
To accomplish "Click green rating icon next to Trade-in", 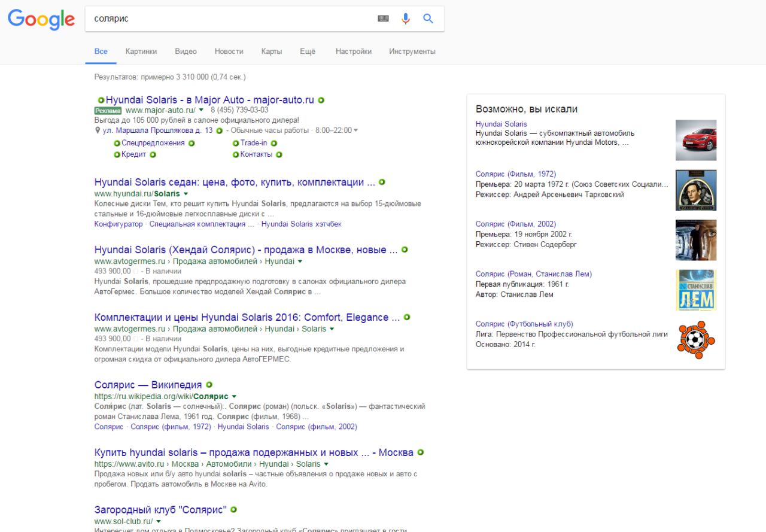I will click(x=273, y=143).
